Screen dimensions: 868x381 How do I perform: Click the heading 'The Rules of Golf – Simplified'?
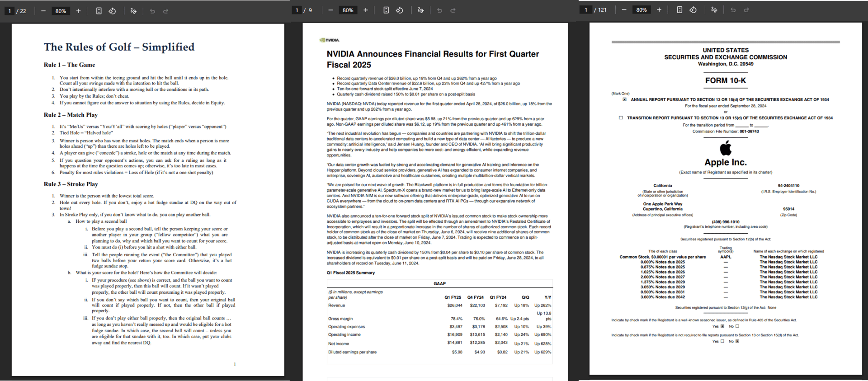pos(119,47)
